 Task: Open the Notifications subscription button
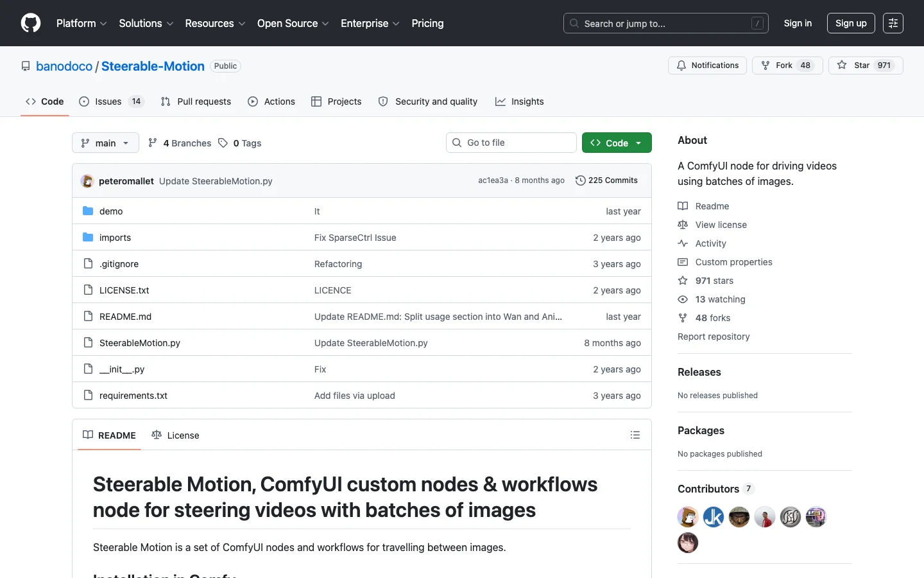point(707,66)
